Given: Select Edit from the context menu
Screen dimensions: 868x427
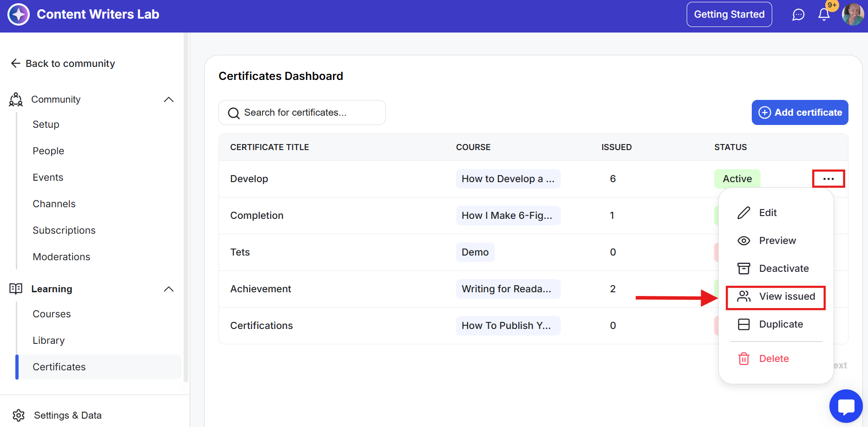Looking at the screenshot, I should pos(768,213).
